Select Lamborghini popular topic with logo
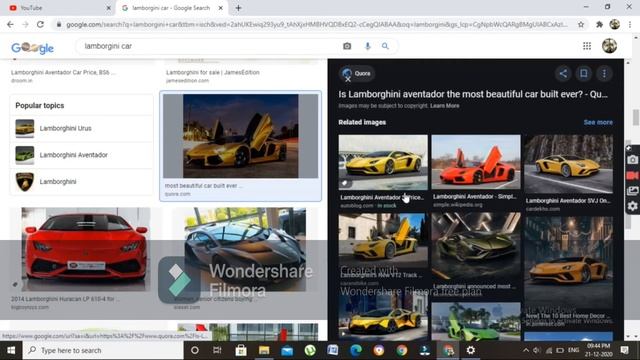Screen dimensions: 640x360 tap(82, 182)
